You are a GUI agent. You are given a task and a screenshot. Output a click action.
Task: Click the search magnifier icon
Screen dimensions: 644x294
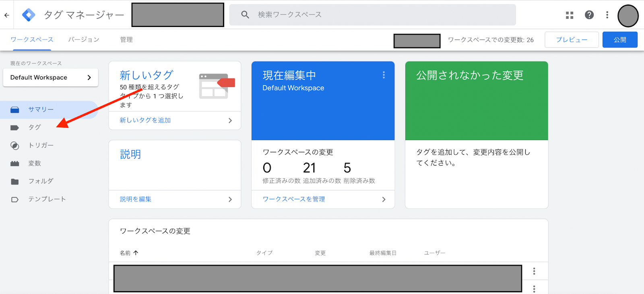[x=245, y=15]
